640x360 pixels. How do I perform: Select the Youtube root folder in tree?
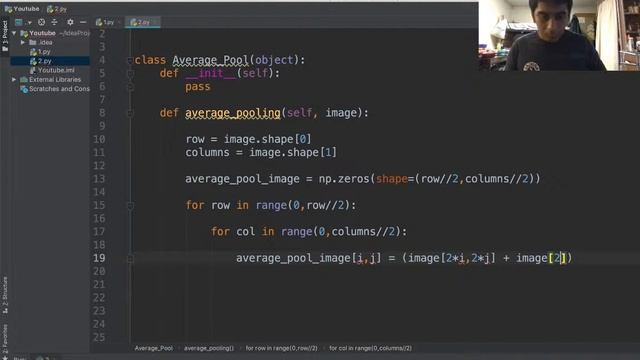[x=42, y=33]
